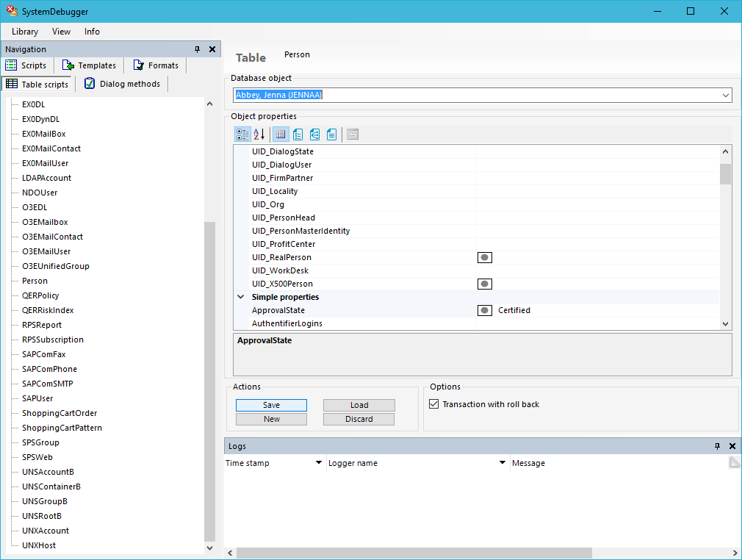This screenshot has width=742, height=560.
Task: Open the Time stamp column filter dropdown
Action: click(x=319, y=462)
